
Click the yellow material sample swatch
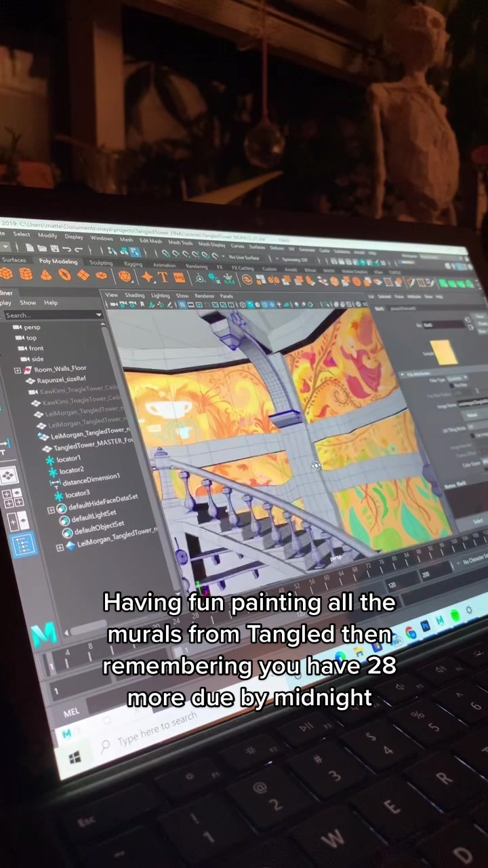pyautogui.click(x=444, y=353)
